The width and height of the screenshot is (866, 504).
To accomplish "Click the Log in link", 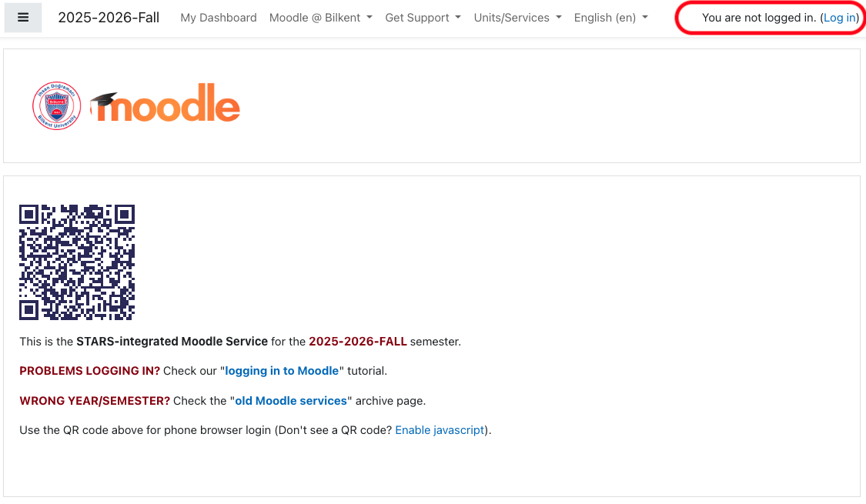I will (840, 18).
